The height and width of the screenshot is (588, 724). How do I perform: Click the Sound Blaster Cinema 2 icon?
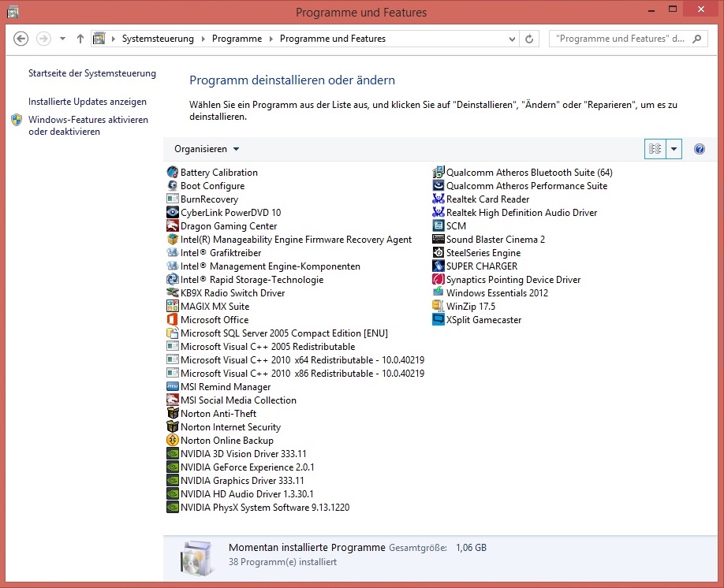pyautogui.click(x=439, y=239)
